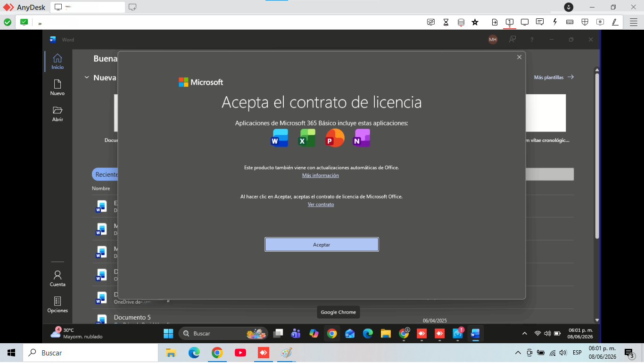
Task: Click the AnyDesk database stack icon
Action: click(x=461, y=22)
